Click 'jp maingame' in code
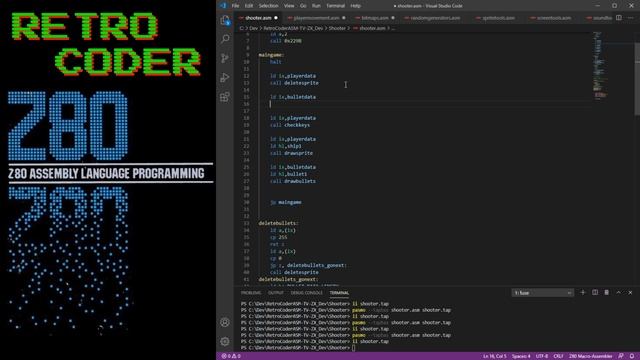The width and height of the screenshot is (640, 360). point(286,202)
